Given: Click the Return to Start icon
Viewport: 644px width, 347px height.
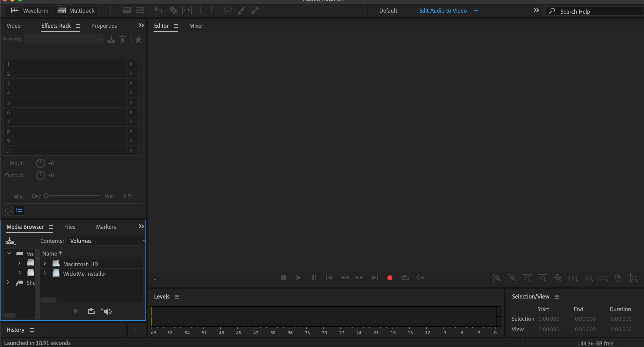Looking at the screenshot, I should tap(329, 277).
